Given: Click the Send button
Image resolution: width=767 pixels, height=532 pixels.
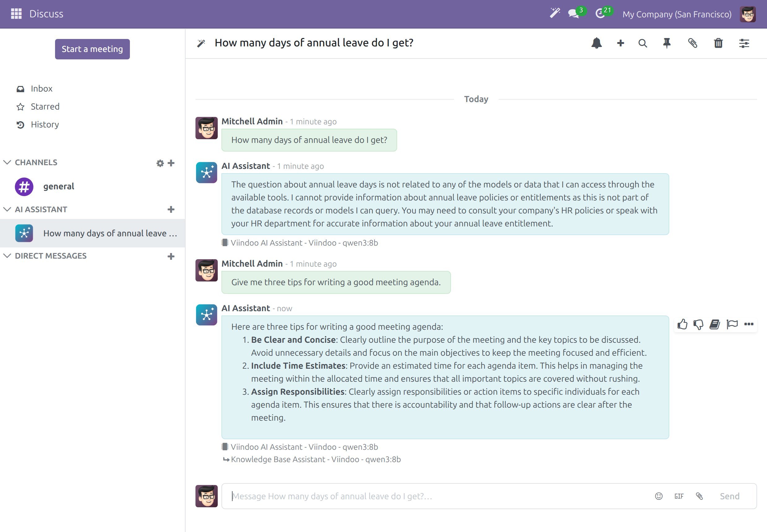Looking at the screenshot, I should [x=729, y=496].
